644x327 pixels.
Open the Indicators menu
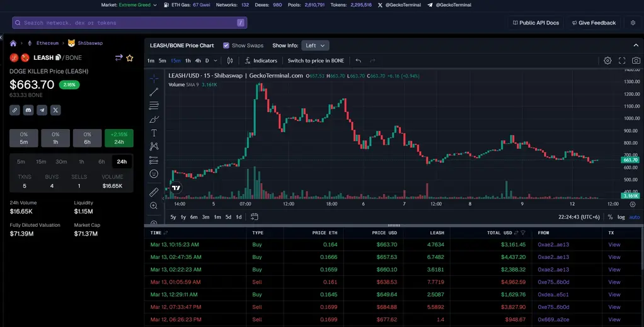(262, 60)
